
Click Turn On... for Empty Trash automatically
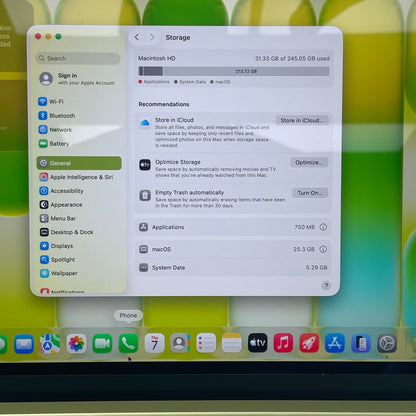310,193
